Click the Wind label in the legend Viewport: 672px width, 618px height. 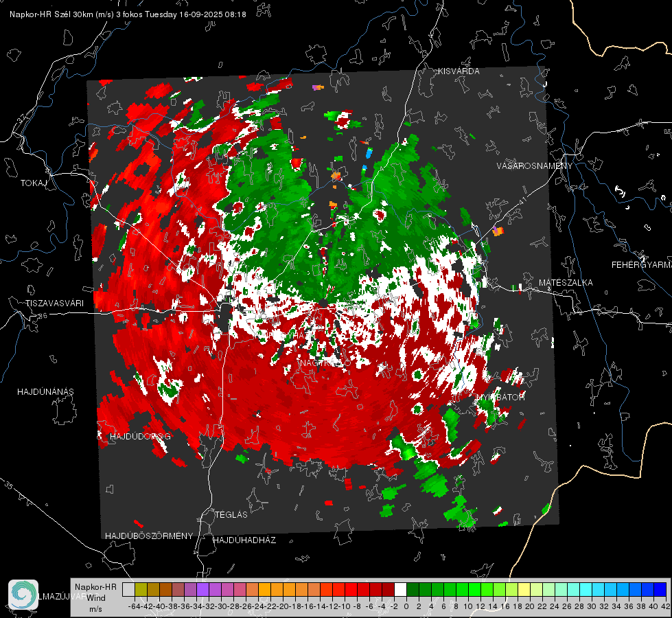tap(96, 597)
